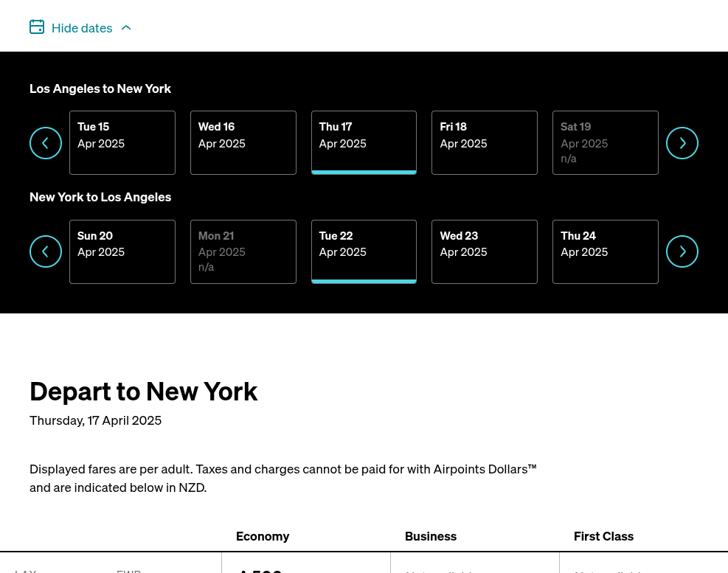Viewport: 728px width, 573px height.
Task: Select Thu 17 Apr 2025 departure date
Action: pyautogui.click(x=364, y=142)
